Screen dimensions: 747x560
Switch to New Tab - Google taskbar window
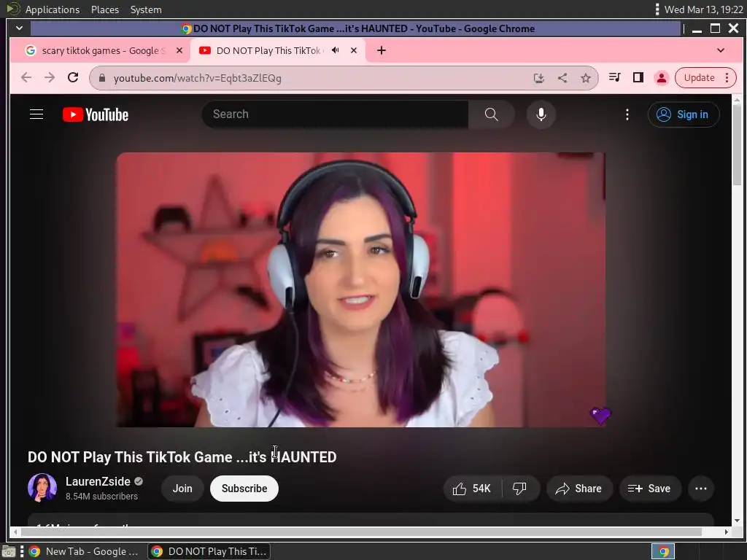coord(84,551)
